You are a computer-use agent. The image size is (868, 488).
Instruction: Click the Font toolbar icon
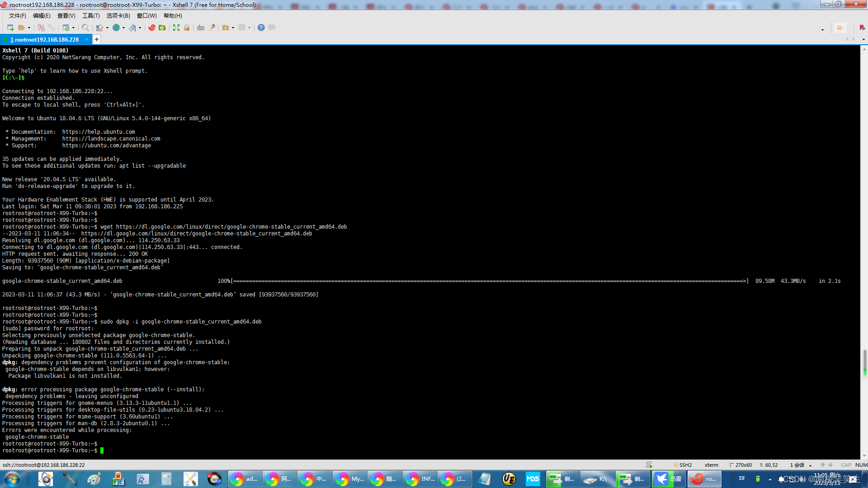(132, 28)
